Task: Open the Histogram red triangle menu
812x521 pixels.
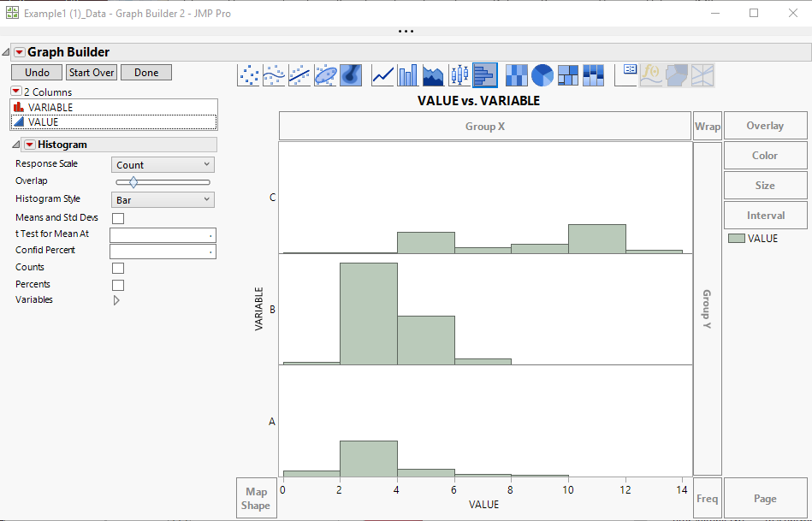Action: [x=30, y=145]
